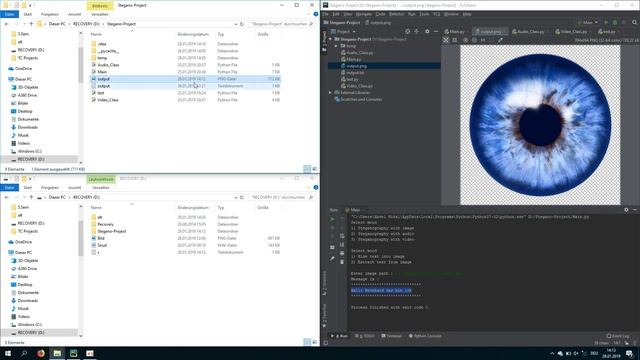Collapse the Stegano-Project root in project tree
Screen dimensions: 640x360
coord(330,39)
